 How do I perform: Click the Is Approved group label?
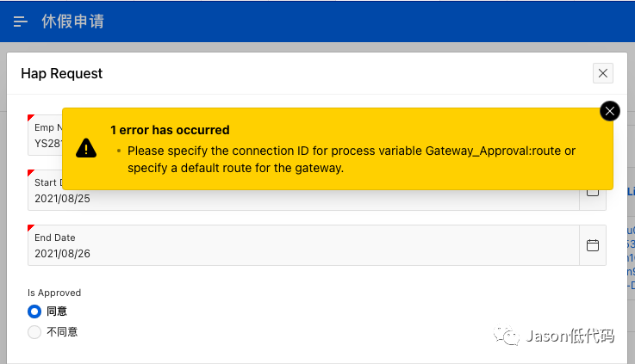tap(54, 293)
